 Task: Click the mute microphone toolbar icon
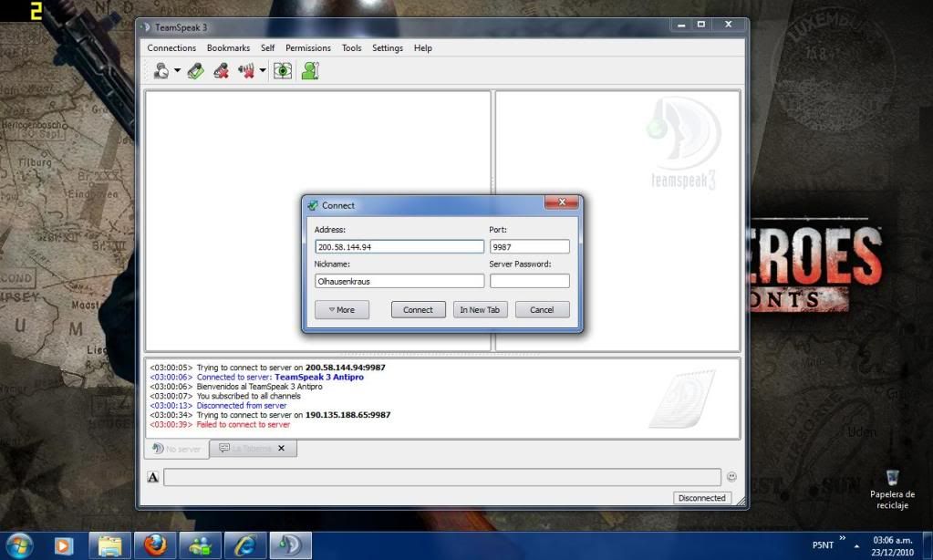point(222,71)
